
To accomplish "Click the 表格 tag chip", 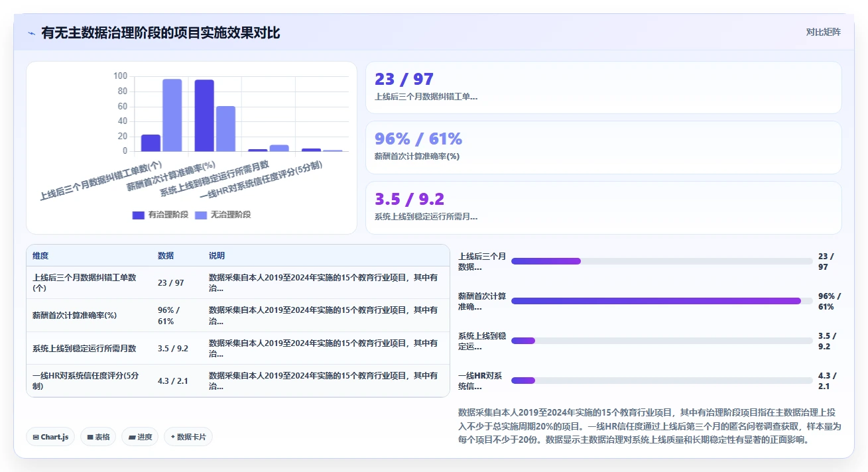I will click(98, 437).
